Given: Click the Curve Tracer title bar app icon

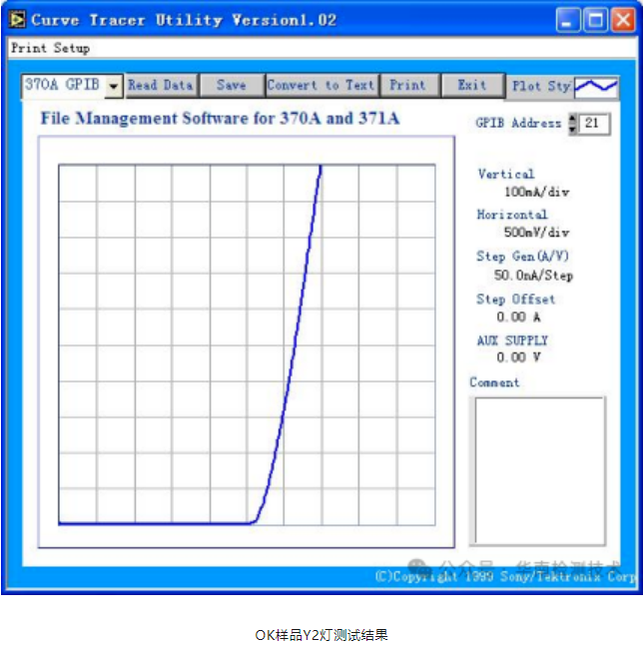Looking at the screenshot, I should point(17,20).
